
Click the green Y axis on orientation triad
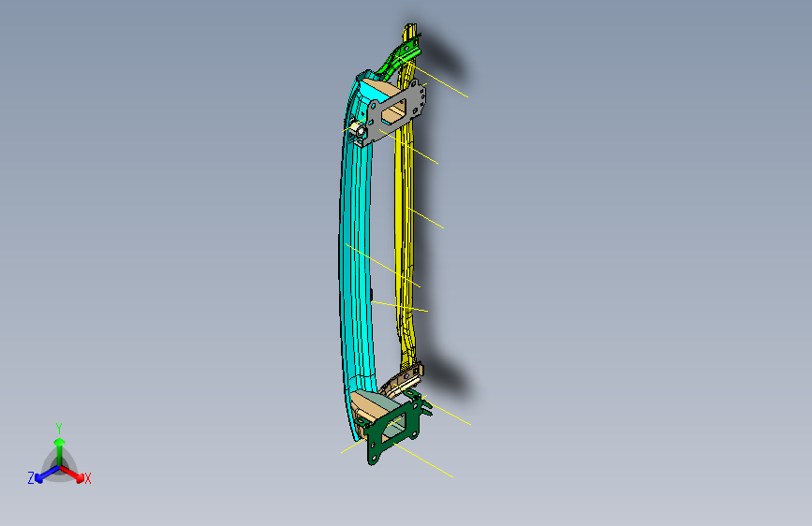click(x=60, y=451)
